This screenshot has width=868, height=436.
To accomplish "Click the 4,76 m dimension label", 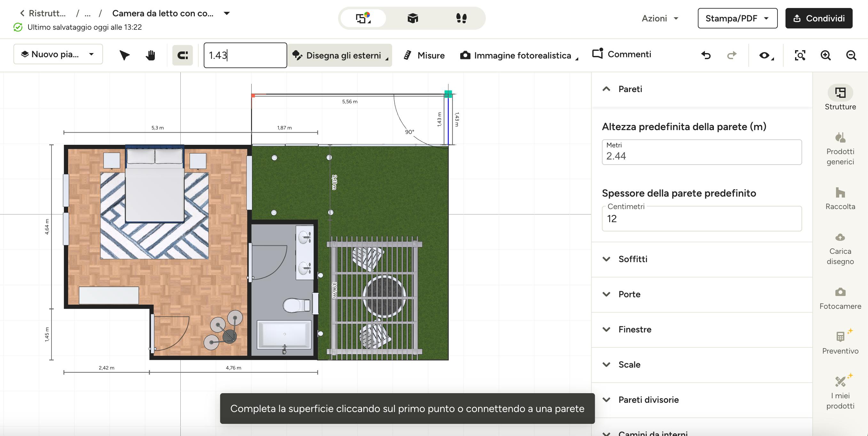I will (233, 368).
